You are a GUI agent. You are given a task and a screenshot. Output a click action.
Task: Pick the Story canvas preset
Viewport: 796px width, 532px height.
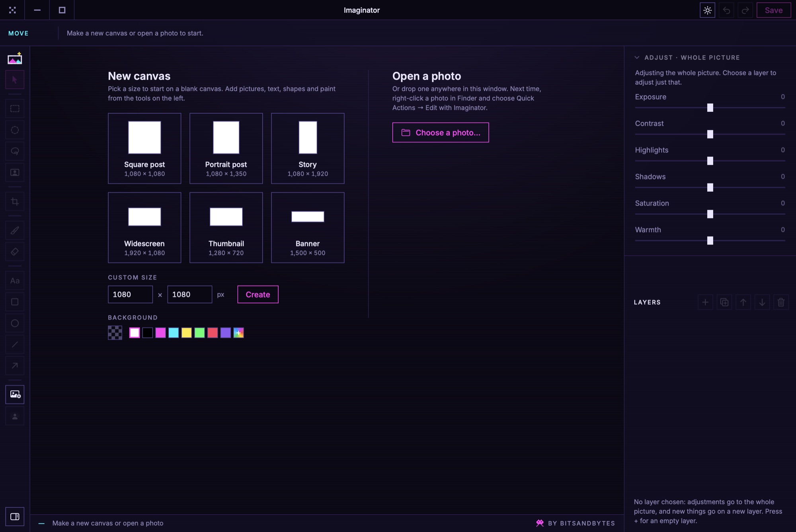[308, 148]
